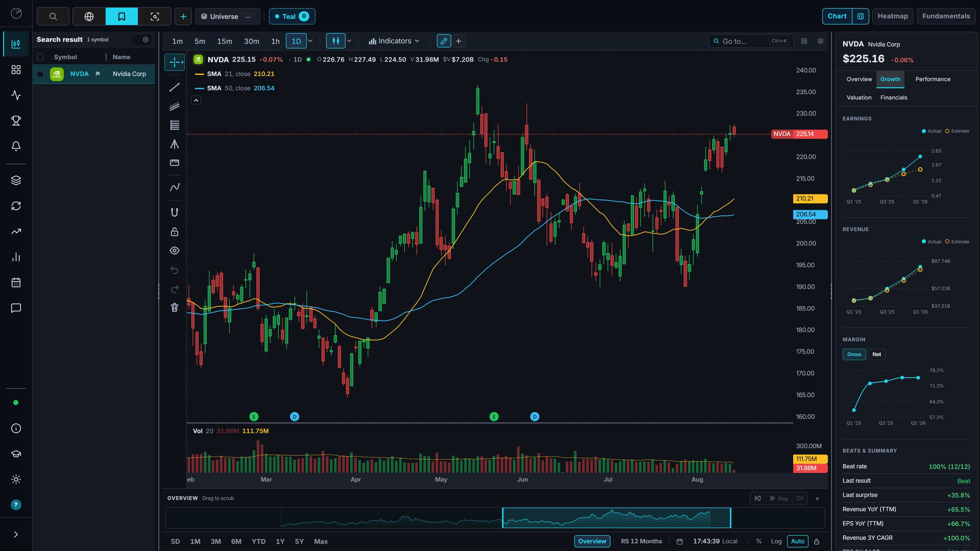Toggle drawings visibility eye icon
The height and width of the screenshot is (551, 980).
click(175, 251)
